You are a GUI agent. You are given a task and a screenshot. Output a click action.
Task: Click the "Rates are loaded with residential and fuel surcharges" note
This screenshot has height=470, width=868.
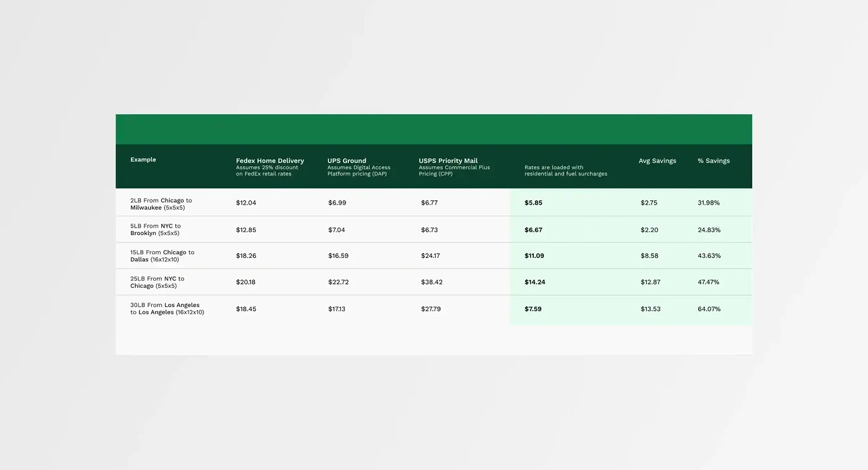pyautogui.click(x=565, y=171)
